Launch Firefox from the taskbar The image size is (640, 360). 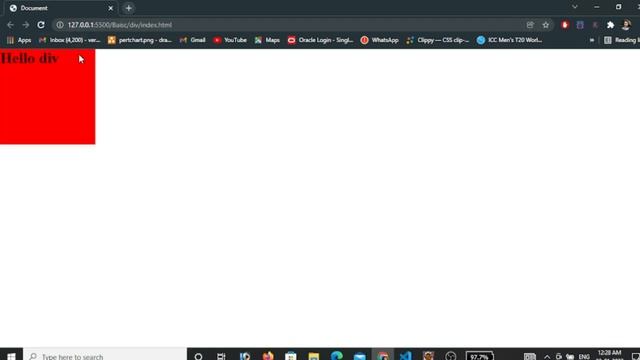268,356
